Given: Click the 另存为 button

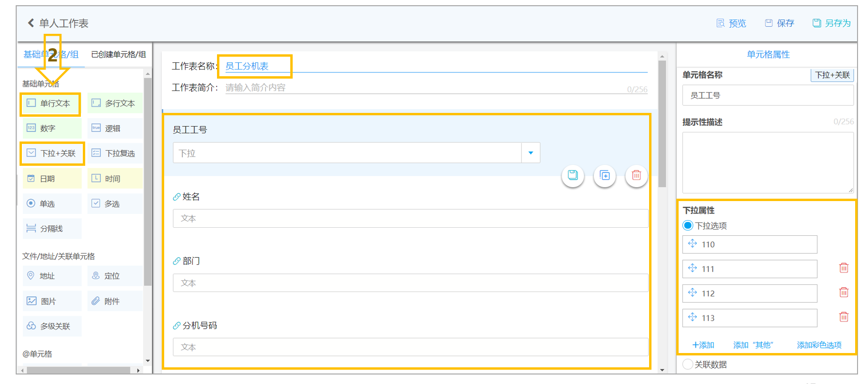Looking at the screenshot, I should [x=831, y=23].
